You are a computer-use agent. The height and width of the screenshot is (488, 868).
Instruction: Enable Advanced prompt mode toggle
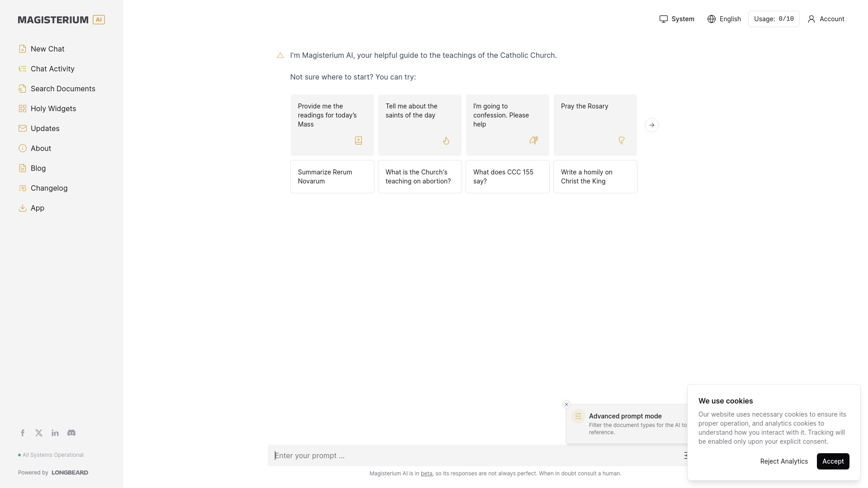(x=687, y=455)
